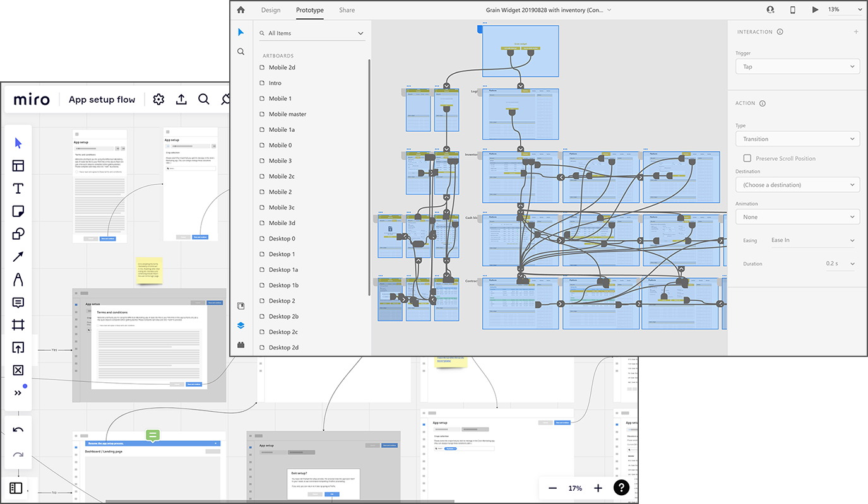Open the Choose a destination dropdown
Image resolution: width=868 pixels, height=504 pixels.
tap(797, 184)
